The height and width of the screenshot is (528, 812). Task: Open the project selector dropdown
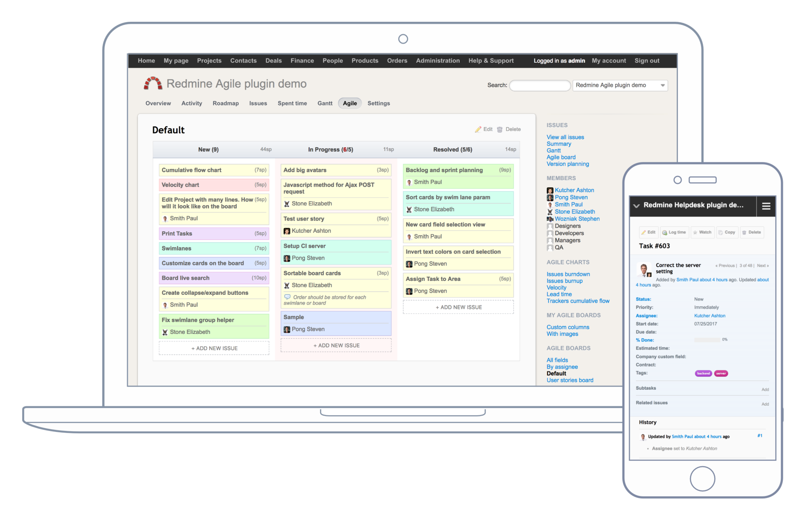[x=620, y=85]
